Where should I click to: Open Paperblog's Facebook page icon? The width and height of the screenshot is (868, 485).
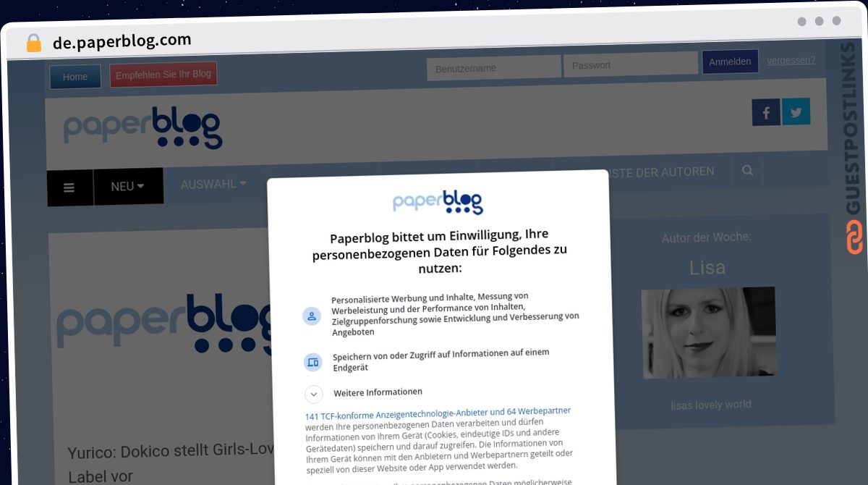point(766,113)
